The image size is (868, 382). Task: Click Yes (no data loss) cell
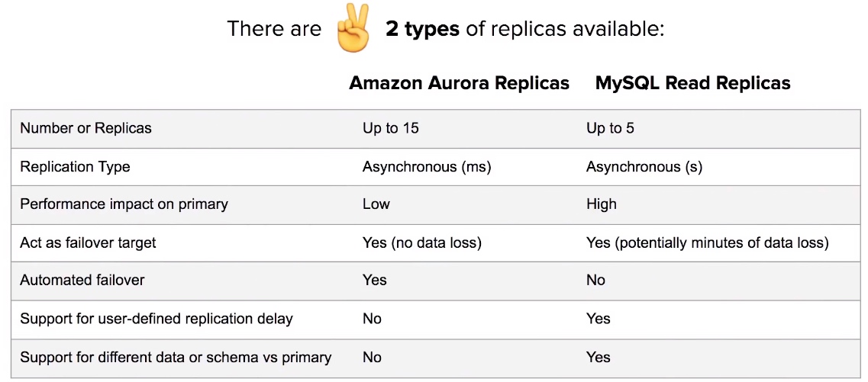click(x=422, y=242)
